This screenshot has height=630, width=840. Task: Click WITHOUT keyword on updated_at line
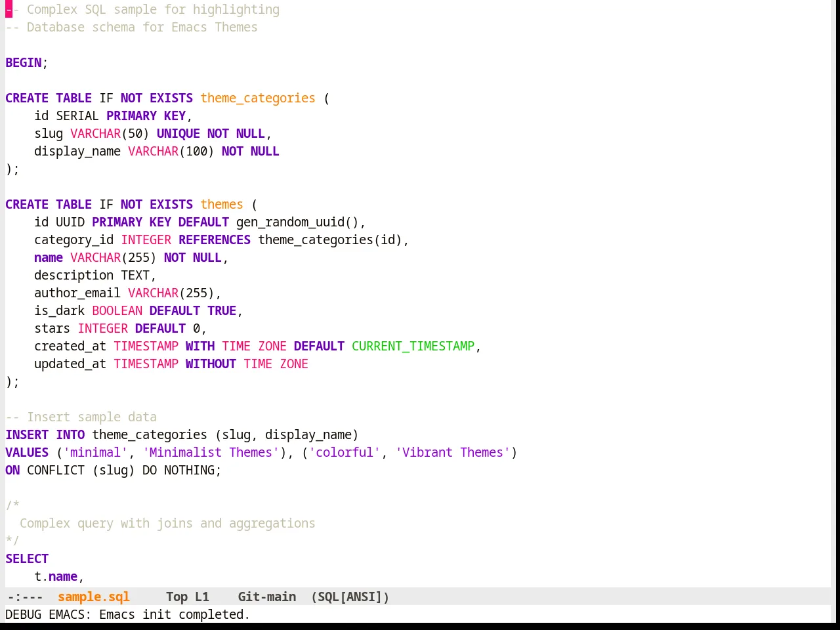click(x=211, y=364)
